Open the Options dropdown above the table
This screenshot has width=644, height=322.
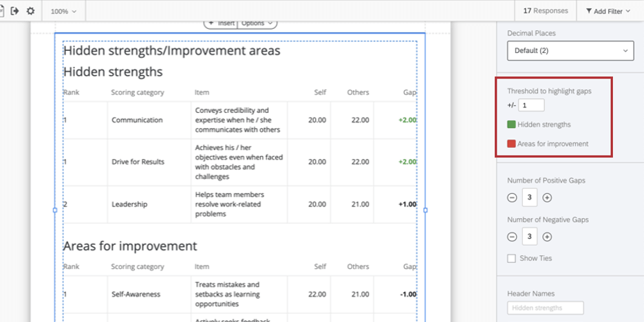coord(257,23)
